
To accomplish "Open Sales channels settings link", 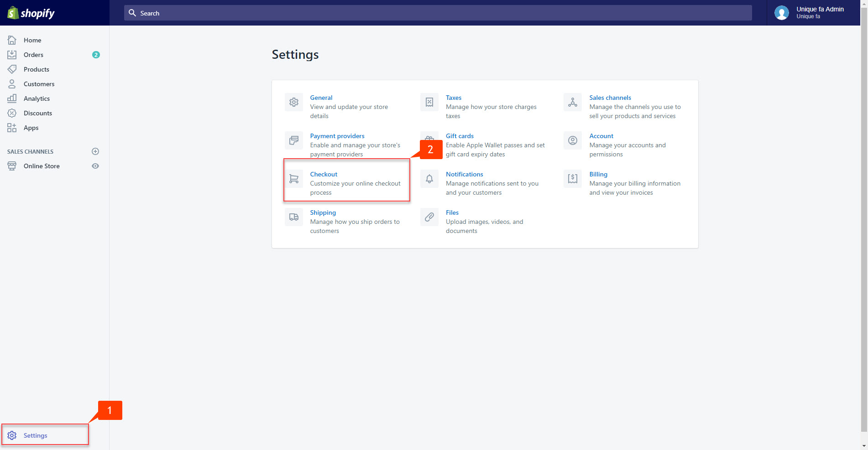I will pyautogui.click(x=610, y=98).
